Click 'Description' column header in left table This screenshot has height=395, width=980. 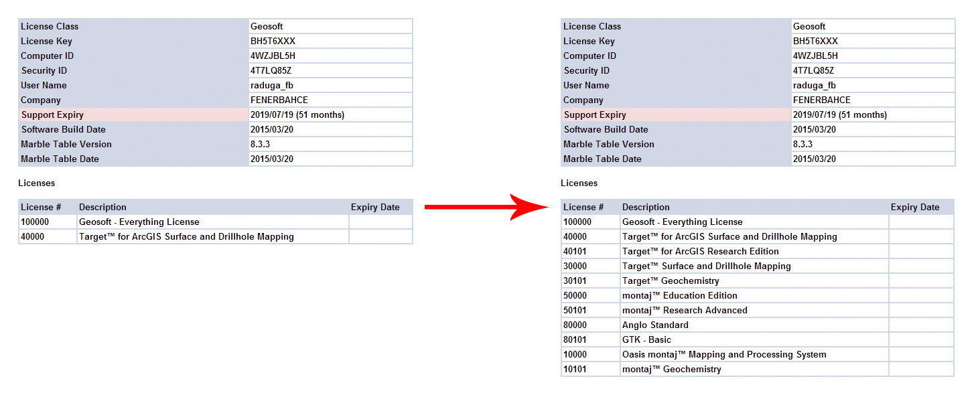pyautogui.click(x=102, y=208)
